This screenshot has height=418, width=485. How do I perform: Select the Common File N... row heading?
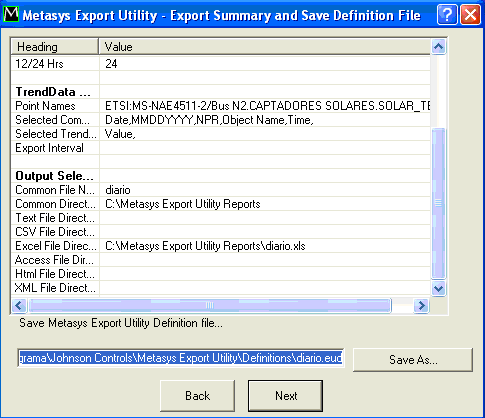[x=55, y=190]
